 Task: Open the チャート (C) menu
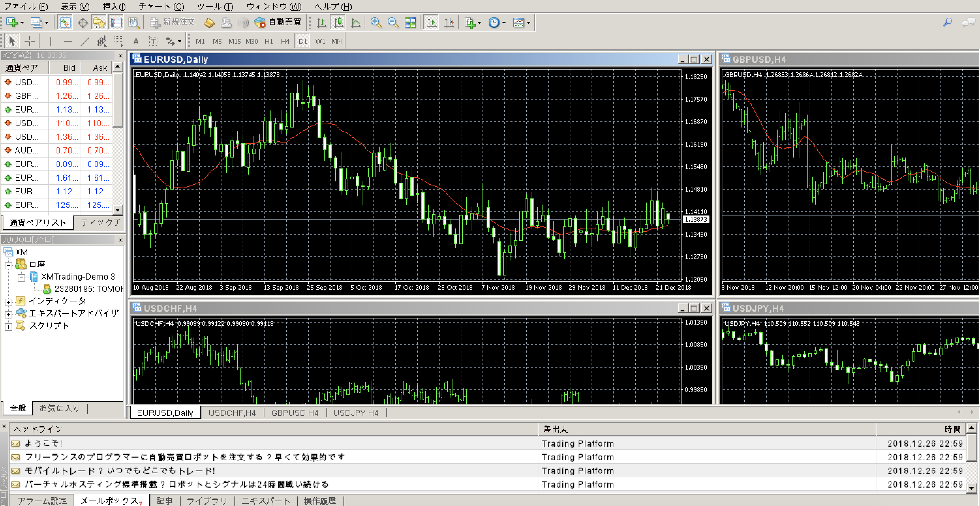pyautogui.click(x=161, y=6)
